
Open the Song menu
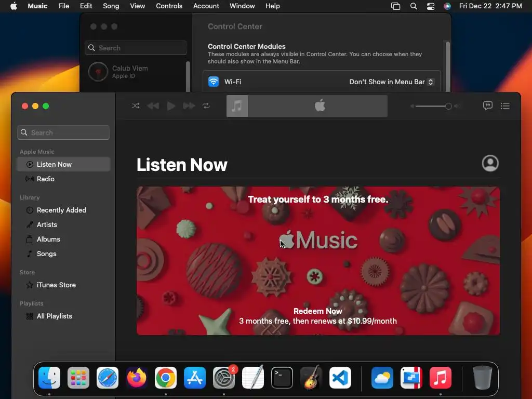(x=111, y=6)
